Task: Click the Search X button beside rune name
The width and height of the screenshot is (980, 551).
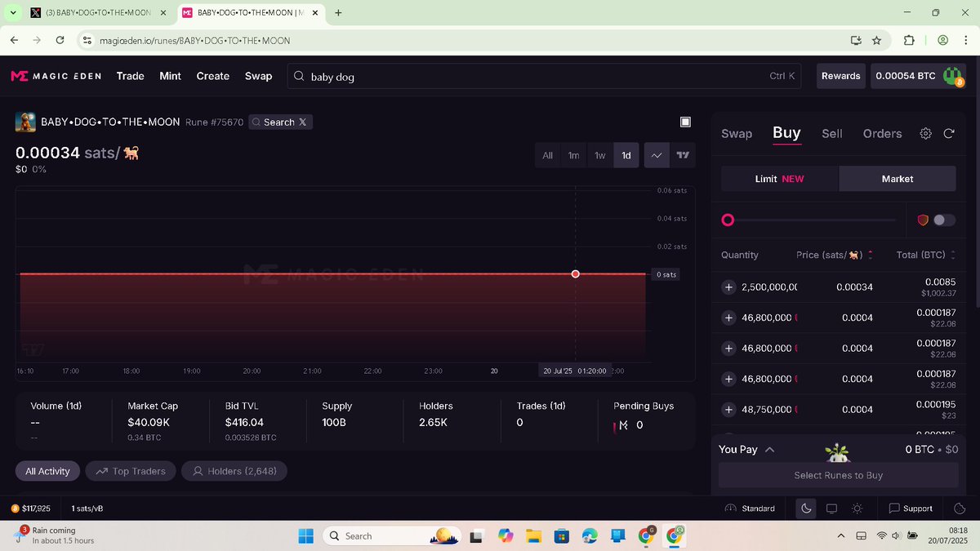Action: pyautogui.click(x=280, y=122)
